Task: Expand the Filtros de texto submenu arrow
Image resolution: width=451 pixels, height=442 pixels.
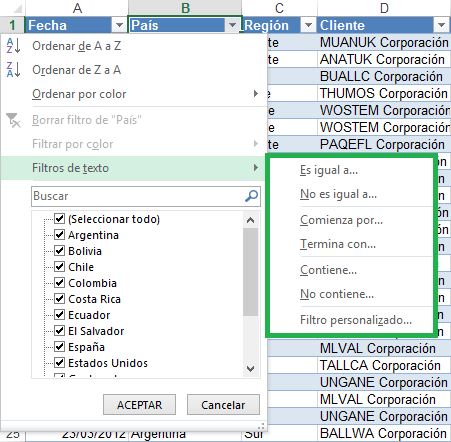Action: coord(256,168)
